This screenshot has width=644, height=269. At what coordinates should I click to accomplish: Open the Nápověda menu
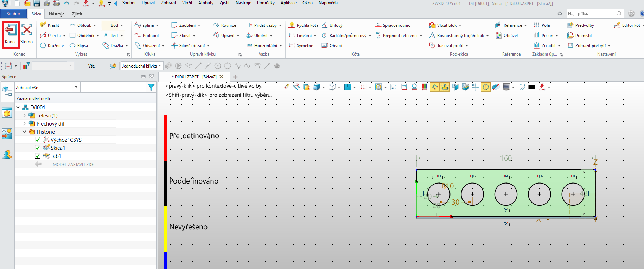coord(328,3)
